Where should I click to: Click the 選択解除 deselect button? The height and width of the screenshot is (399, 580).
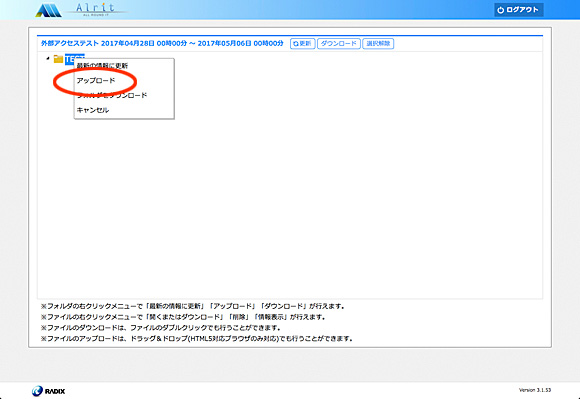378,44
